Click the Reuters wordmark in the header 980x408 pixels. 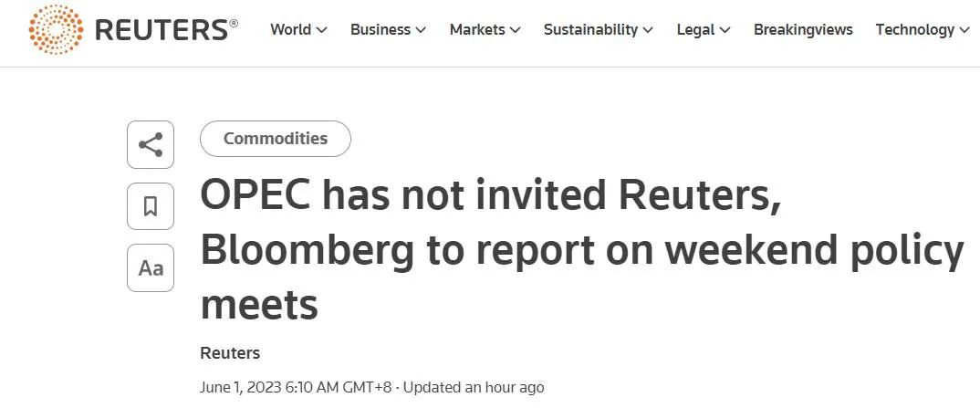point(161,30)
